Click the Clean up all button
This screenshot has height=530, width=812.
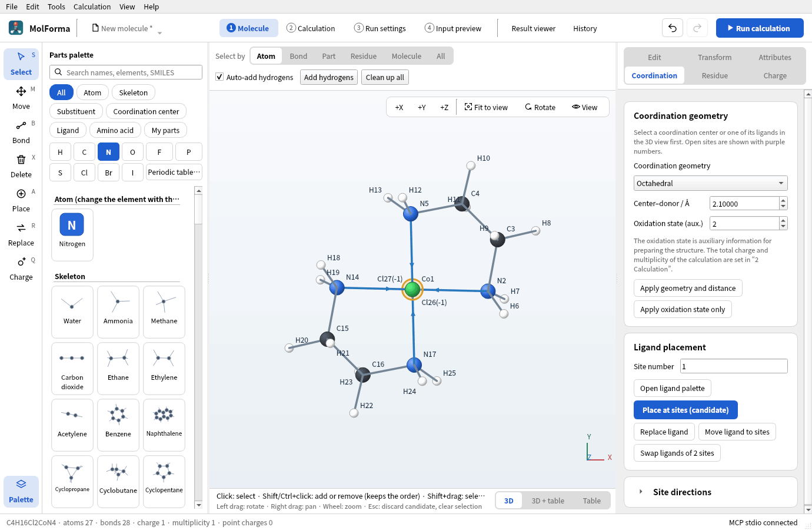pos(385,77)
